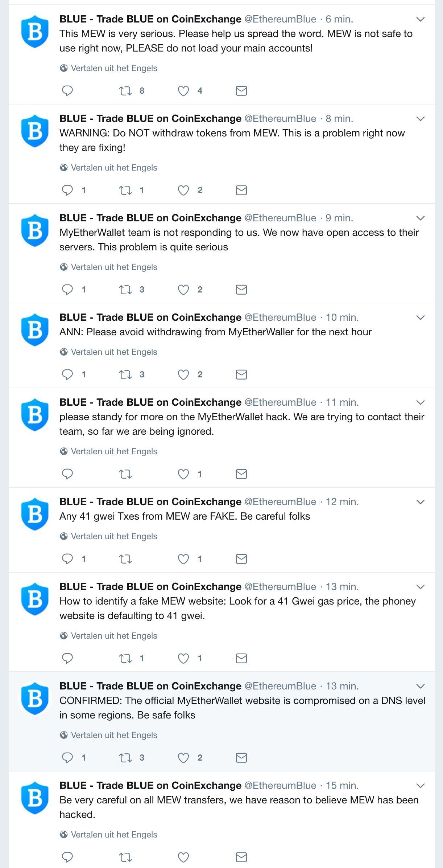The height and width of the screenshot is (868, 443).
Task: Translate the 'WARNING: Do NOT withdraw' tweet from English
Action: [114, 168]
